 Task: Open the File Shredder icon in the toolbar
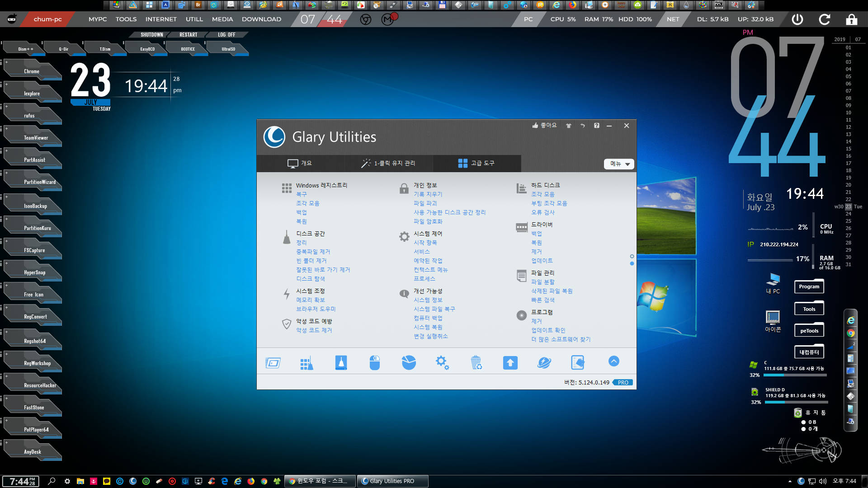(578, 362)
